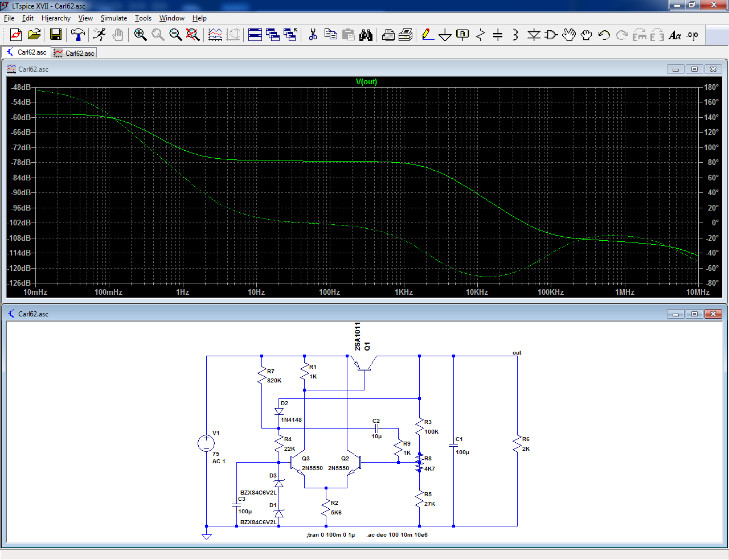Place a Resistor component

(481, 35)
